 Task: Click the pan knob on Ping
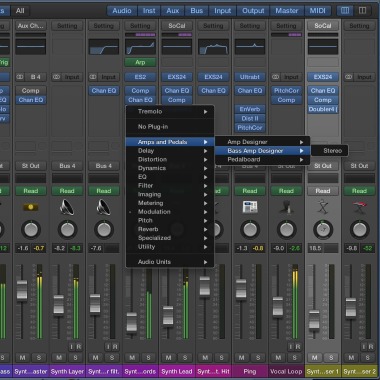(x=250, y=230)
